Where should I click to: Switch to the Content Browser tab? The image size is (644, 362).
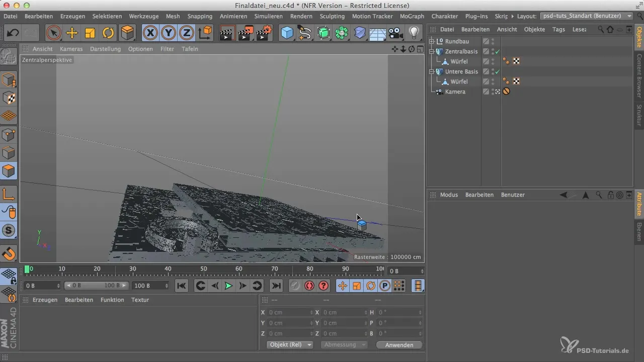[x=639, y=76]
